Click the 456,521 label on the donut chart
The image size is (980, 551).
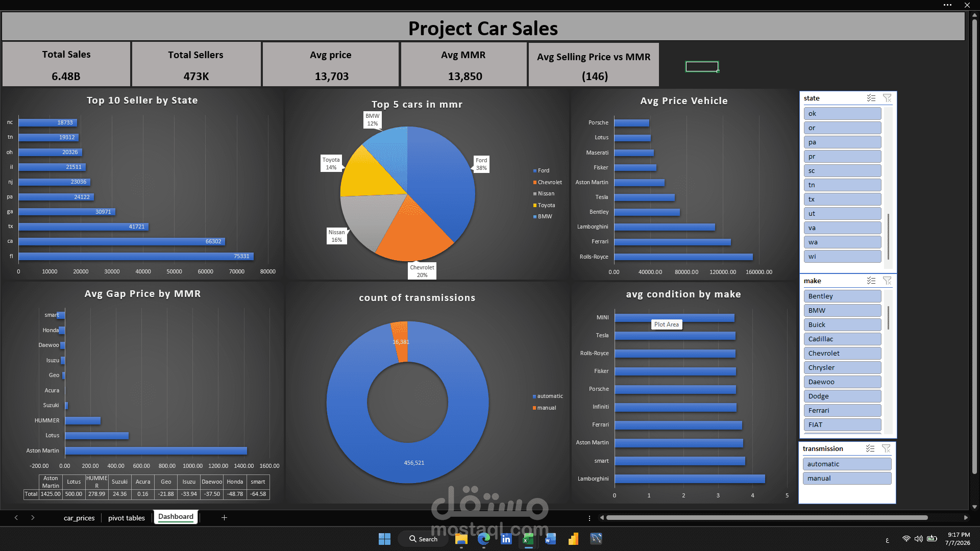(x=414, y=463)
